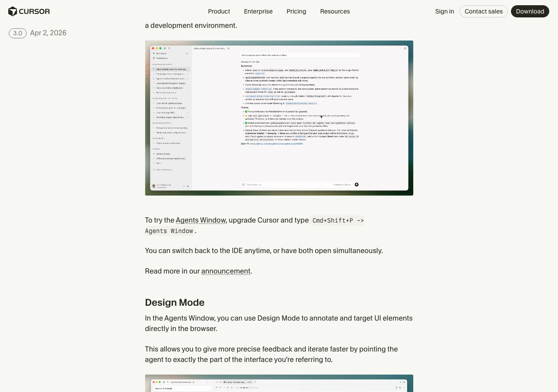Open the Design Mode screenshot thumbnail
The width and height of the screenshot is (558, 392).
point(279,383)
